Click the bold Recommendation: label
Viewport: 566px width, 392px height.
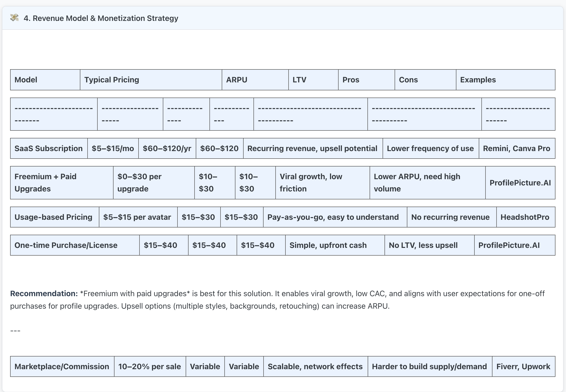44,294
